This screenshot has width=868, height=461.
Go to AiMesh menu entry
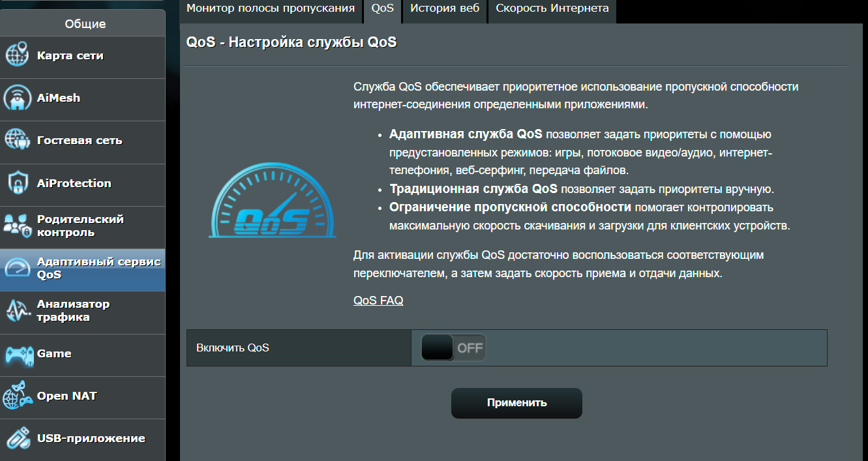pos(83,98)
